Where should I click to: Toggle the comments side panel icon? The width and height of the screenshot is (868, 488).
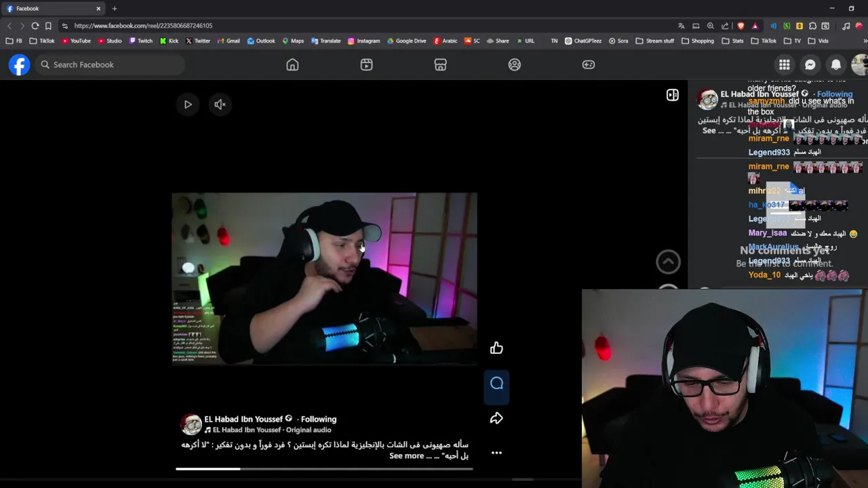(673, 95)
